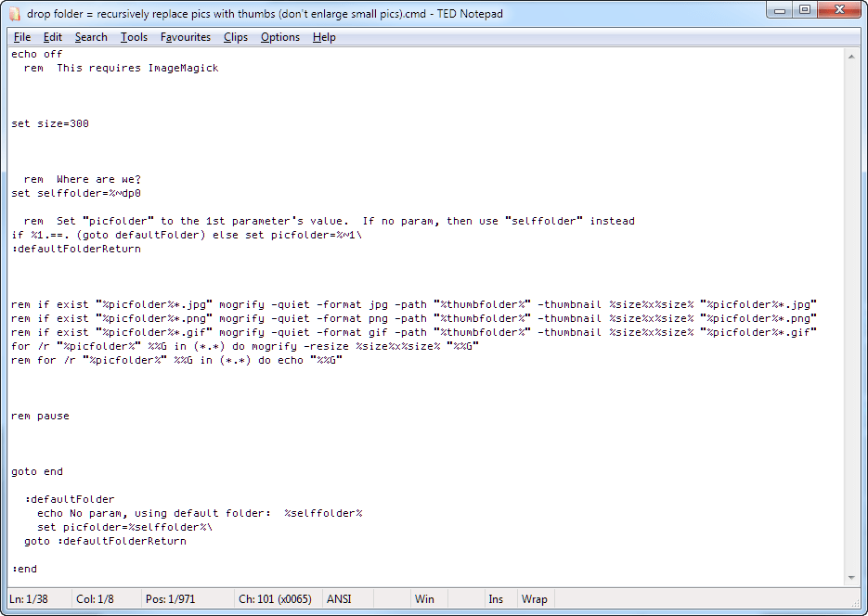868x616 pixels.
Task: Click the scrollbar down arrow
Action: [x=852, y=577]
